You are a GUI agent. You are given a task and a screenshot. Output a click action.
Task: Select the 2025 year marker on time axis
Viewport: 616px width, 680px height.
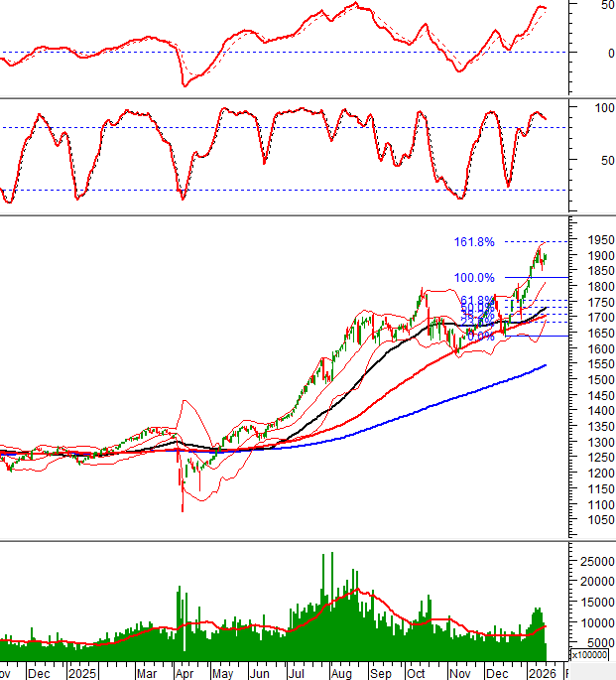(x=82, y=672)
